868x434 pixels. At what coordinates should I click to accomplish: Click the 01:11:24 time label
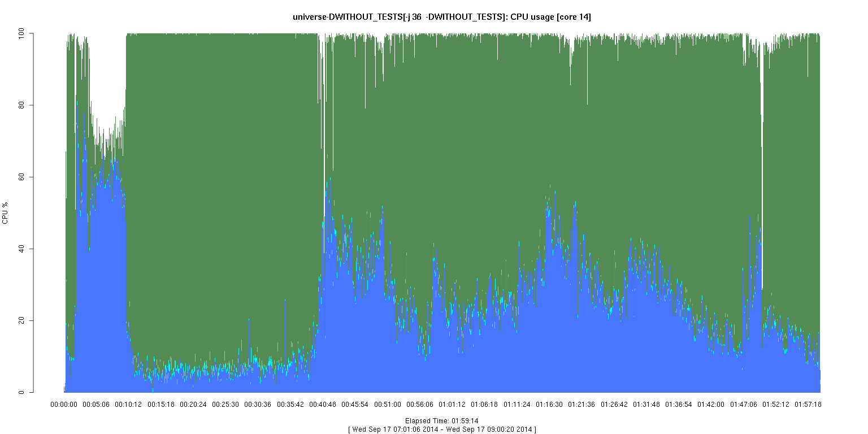pos(517,405)
